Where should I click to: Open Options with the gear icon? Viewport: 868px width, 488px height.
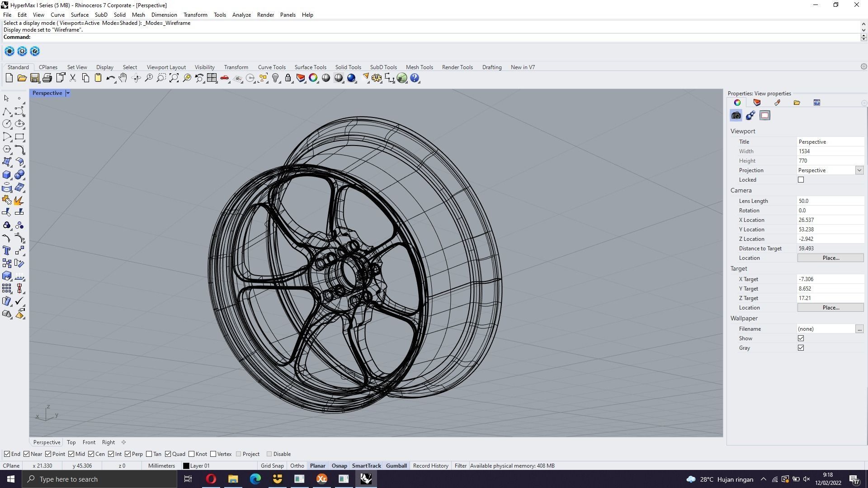click(377, 78)
